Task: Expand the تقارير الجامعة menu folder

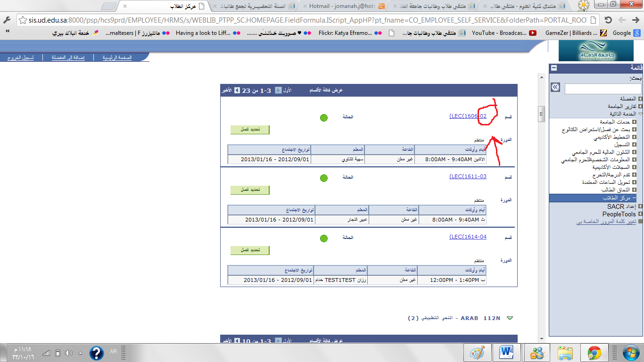Action: point(640,107)
